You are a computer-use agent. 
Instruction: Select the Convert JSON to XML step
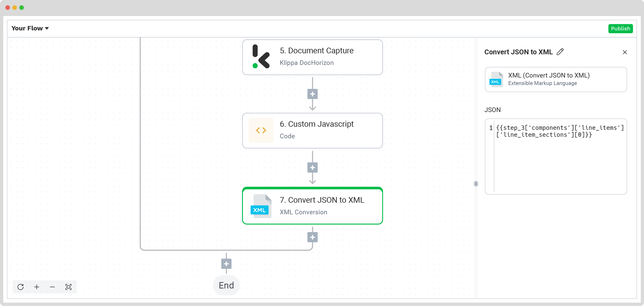pyautogui.click(x=312, y=206)
